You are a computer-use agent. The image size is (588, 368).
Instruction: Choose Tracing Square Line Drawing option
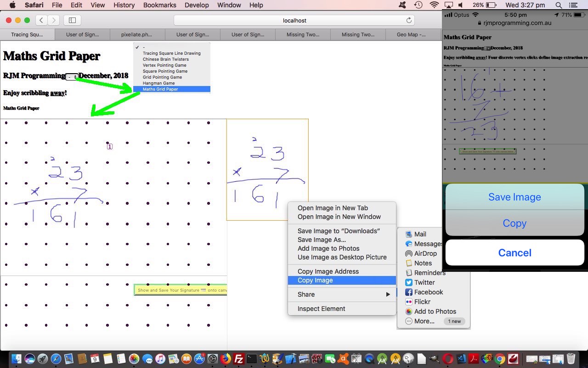click(171, 53)
